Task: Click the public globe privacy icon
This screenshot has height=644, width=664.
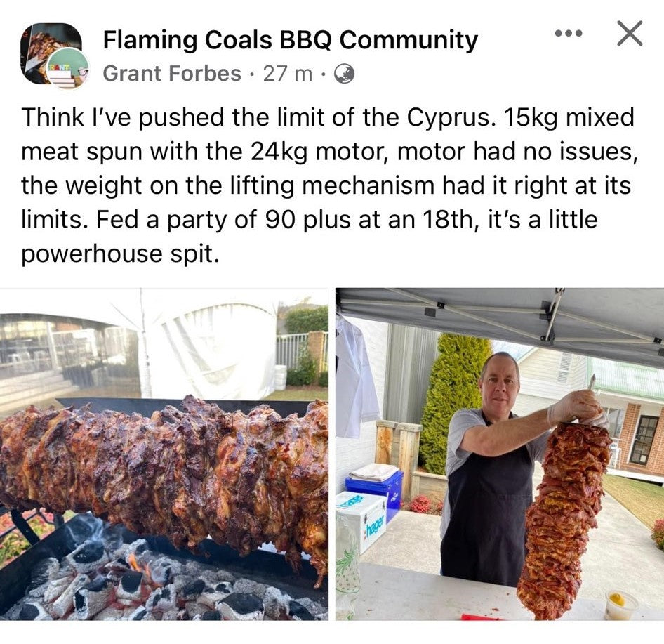Action: coord(344,74)
